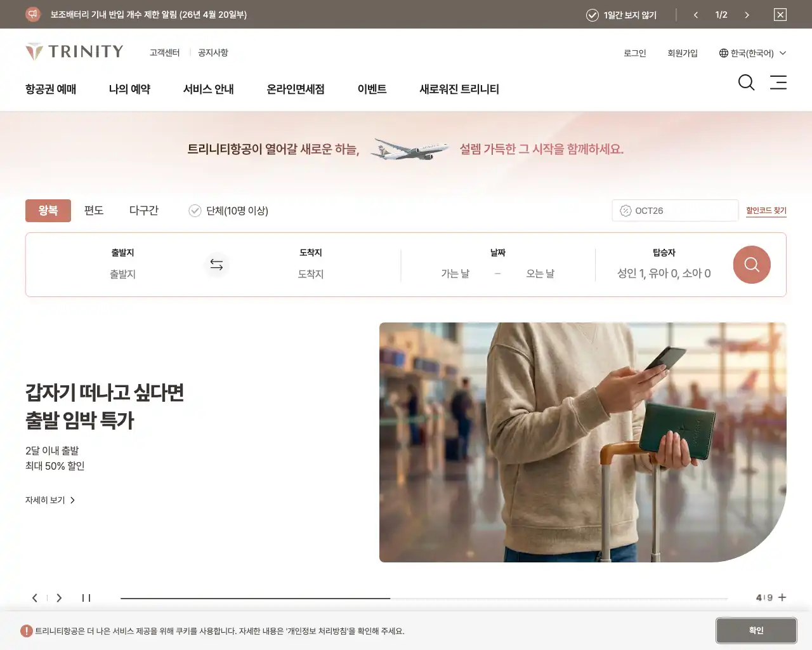
Task: Open the airport traveler promotion image
Action: 583,442
